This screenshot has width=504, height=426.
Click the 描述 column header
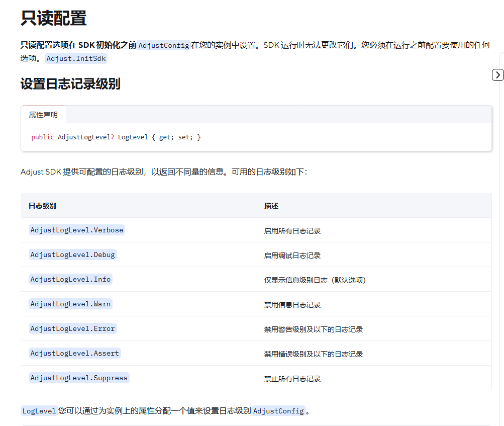[271, 206]
